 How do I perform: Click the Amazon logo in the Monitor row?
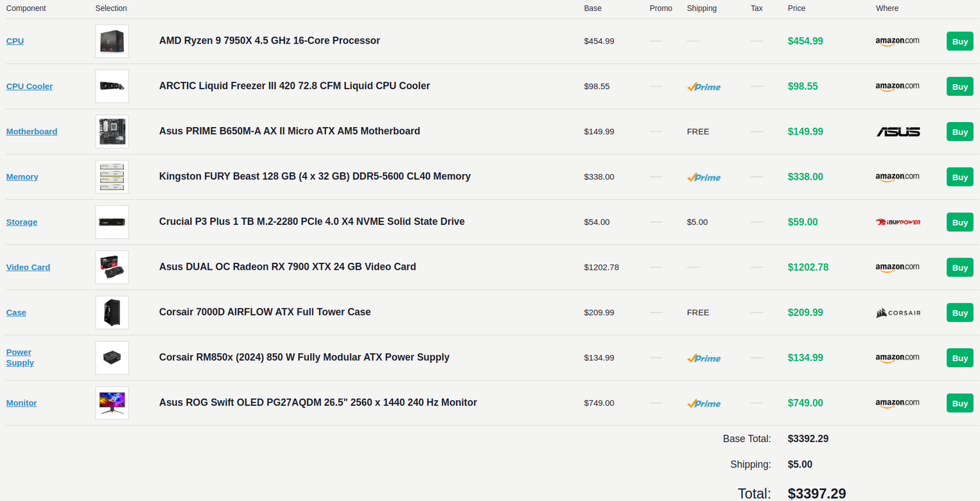coord(897,403)
